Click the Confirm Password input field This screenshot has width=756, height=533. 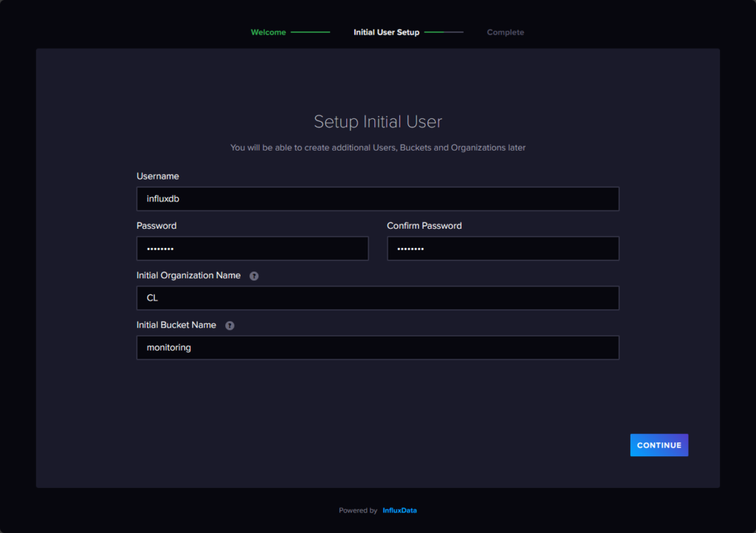click(503, 248)
